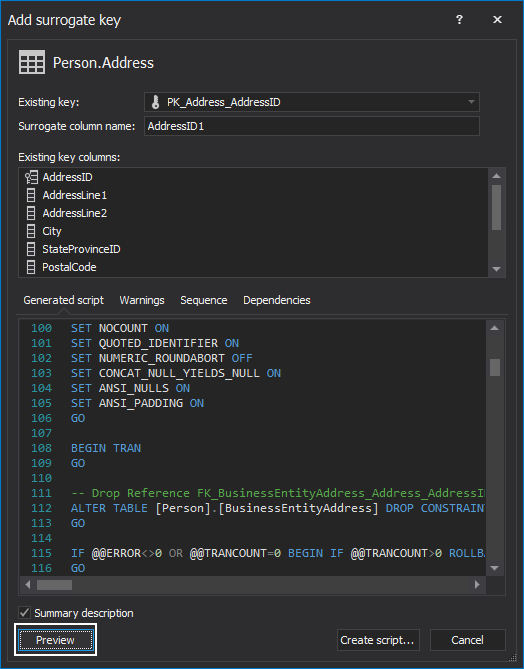Open the help question mark button

tap(459, 20)
